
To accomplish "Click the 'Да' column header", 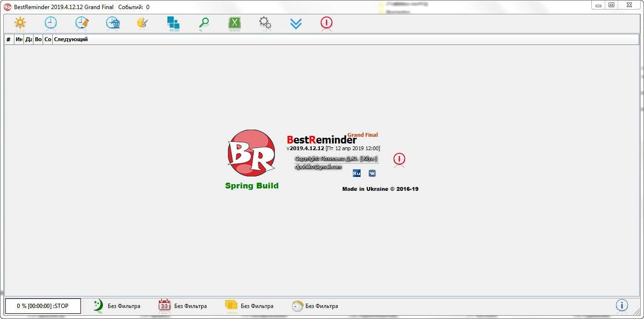I will coord(28,40).
